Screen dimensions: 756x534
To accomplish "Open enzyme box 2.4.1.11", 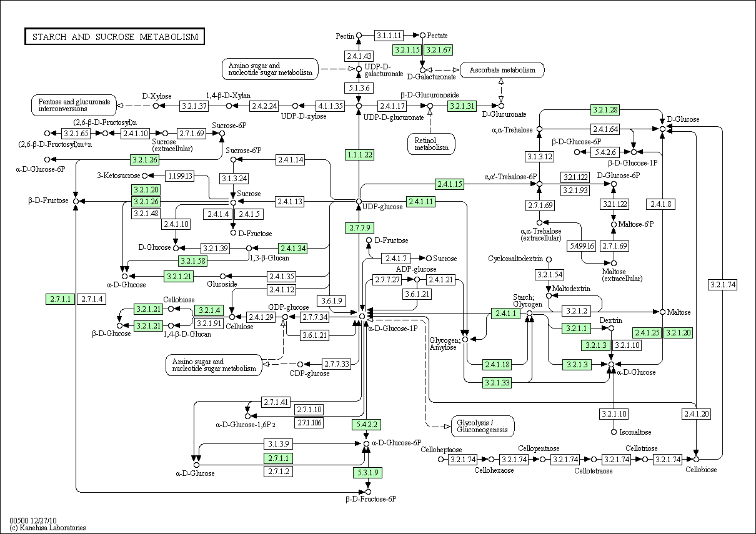I will (420, 202).
